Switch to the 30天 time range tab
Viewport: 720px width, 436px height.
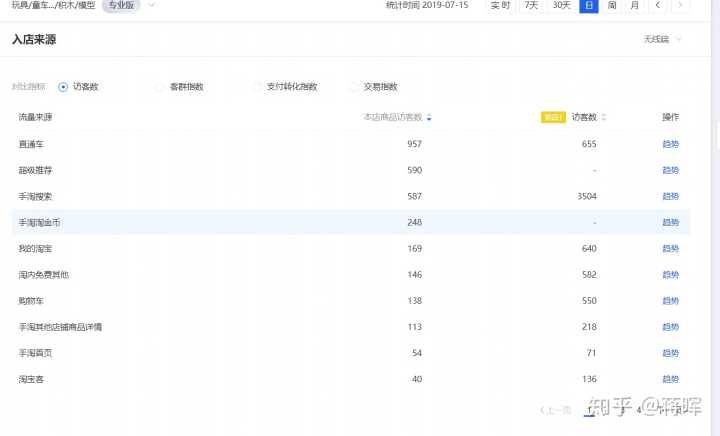tap(561, 6)
